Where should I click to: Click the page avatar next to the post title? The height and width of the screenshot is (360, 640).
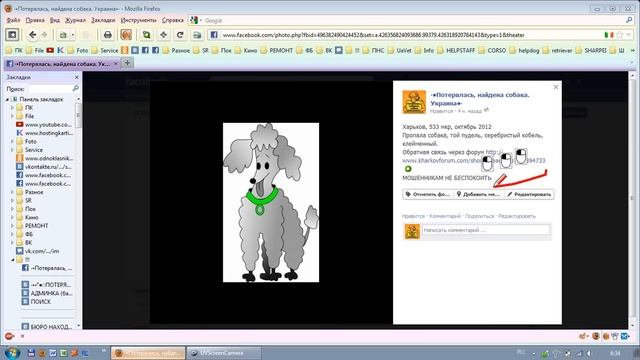tap(414, 102)
